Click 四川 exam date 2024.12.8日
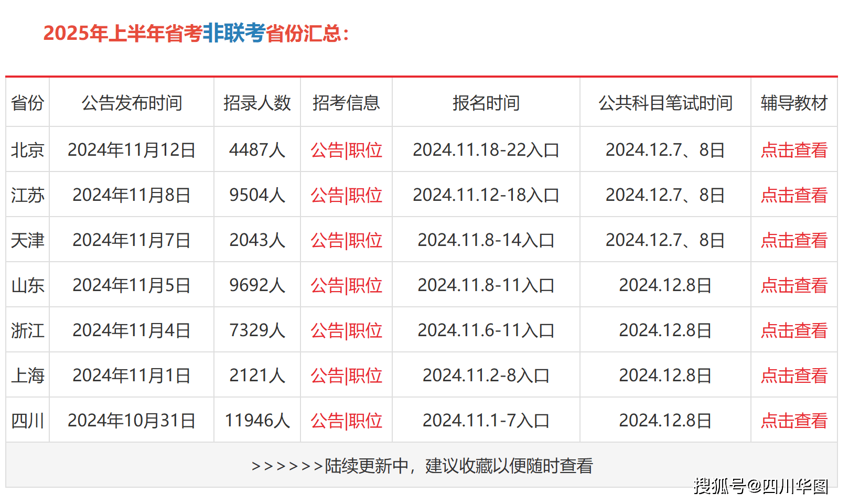Screen dimensions: 849x504 tap(665, 421)
